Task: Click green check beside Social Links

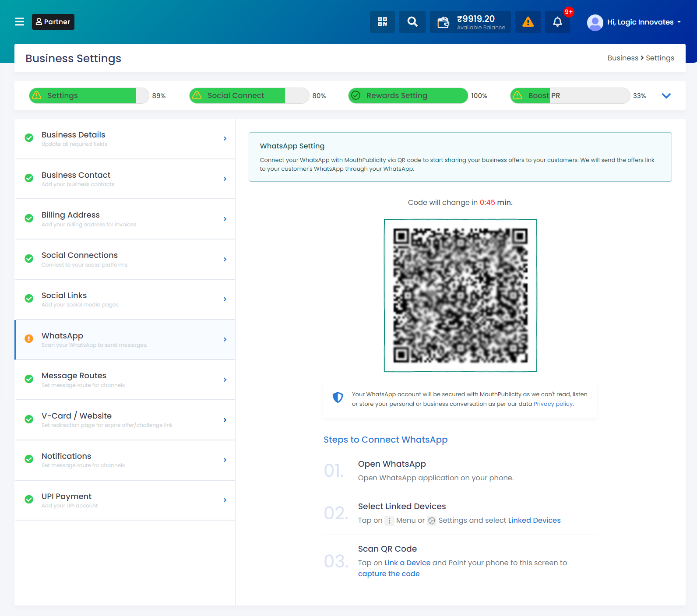Action: (x=29, y=299)
